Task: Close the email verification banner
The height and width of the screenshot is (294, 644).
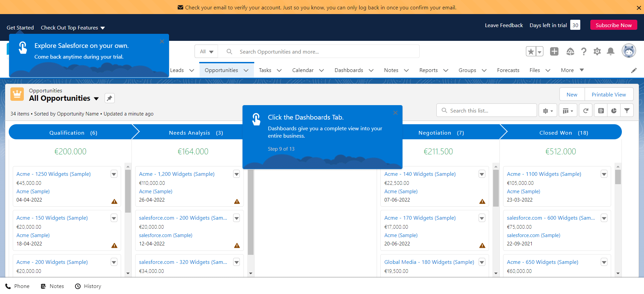Action: point(639,8)
